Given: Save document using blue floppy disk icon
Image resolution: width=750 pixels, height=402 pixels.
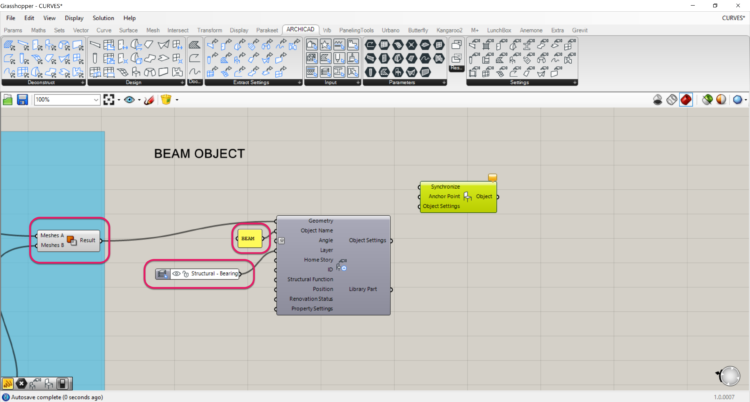Looking at the screenshot, I should [22, 100].
